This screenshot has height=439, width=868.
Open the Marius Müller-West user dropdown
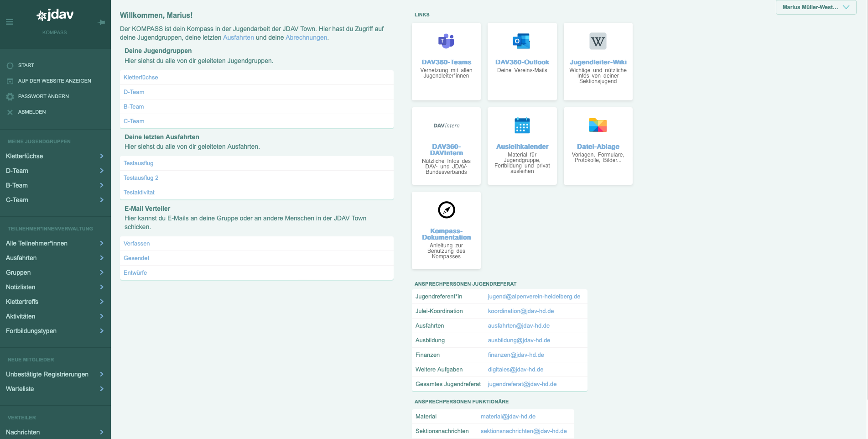coord(816,7)
